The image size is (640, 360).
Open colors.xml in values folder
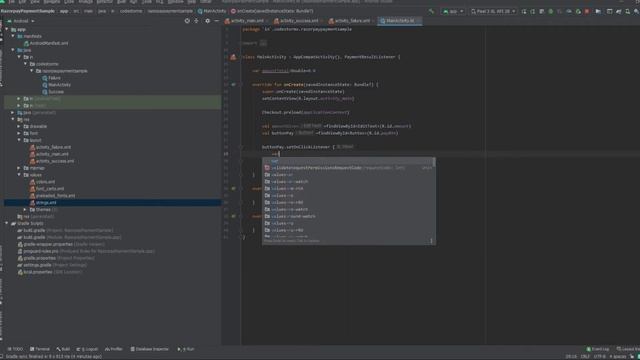(x=42, y=182)
